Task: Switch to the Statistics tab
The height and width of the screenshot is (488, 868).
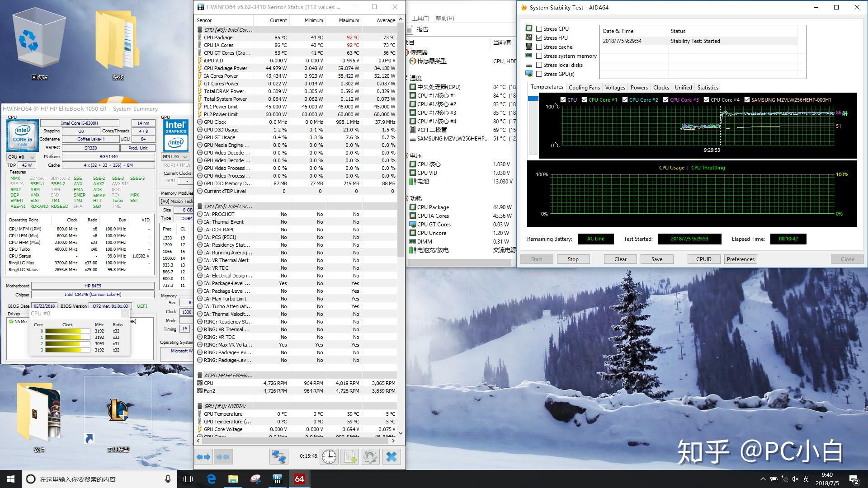Action: click(x=708, y=88)
